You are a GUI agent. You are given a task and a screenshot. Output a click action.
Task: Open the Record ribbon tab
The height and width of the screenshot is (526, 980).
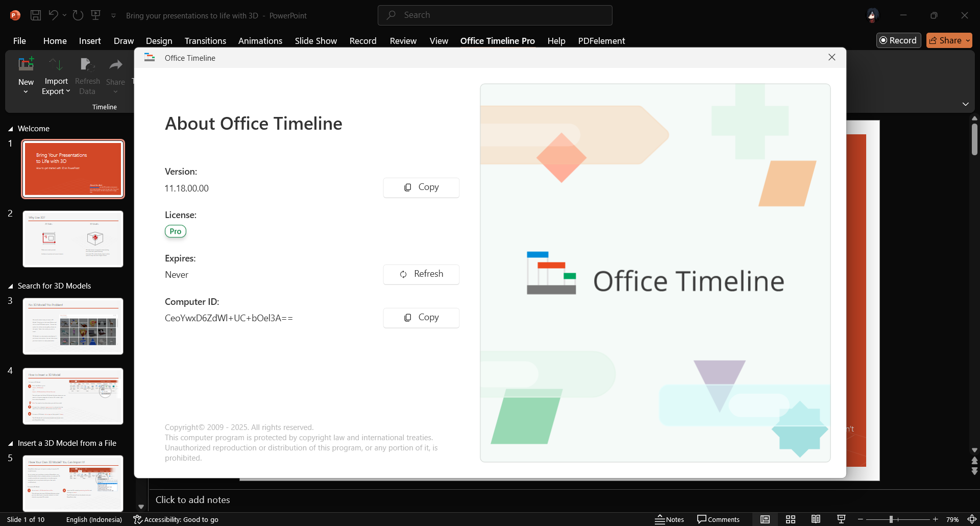click(x=363, y=41)
